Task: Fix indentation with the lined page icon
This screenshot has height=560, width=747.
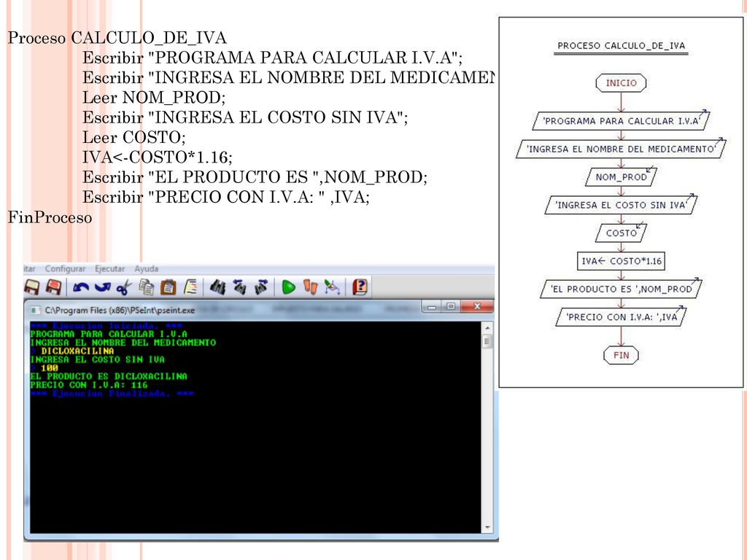Action: (x=190, y=287)
